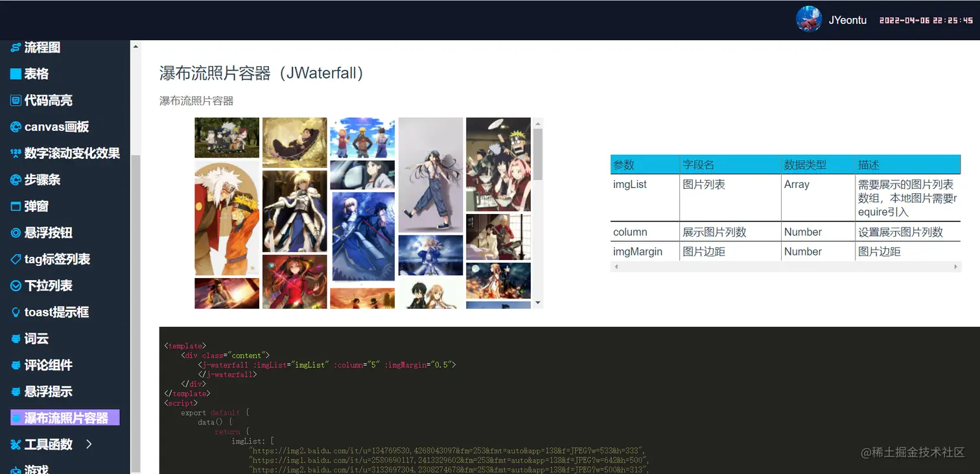This screenshot has width=980, height=474.
Task: Click sidebar scrollbar up arrow
Action: coord(135,46)
